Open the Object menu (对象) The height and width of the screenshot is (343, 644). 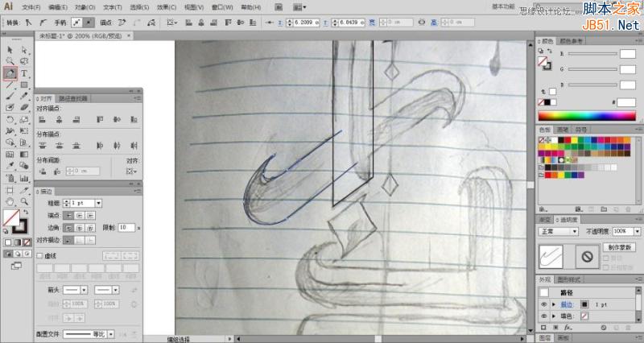(x=85, y=7)
